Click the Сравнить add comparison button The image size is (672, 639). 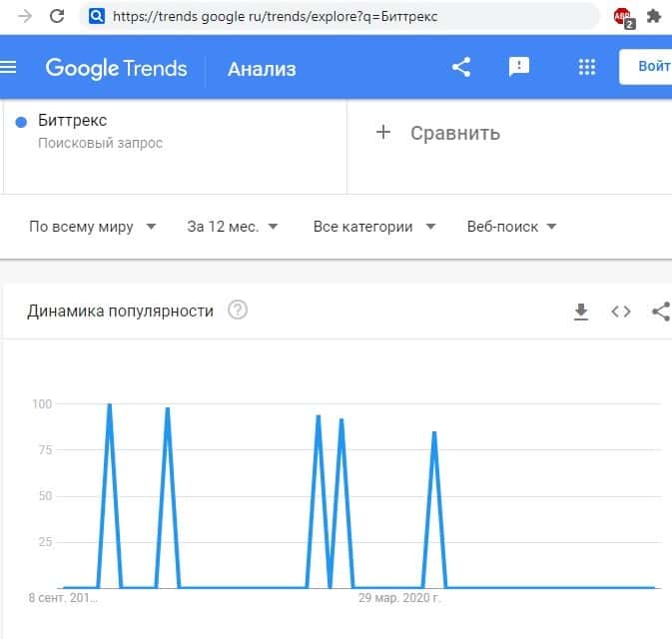coord(437,133)
